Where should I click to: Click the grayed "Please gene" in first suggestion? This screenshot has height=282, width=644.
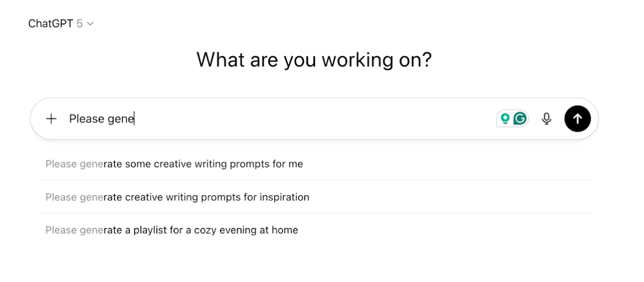[74, 164]
